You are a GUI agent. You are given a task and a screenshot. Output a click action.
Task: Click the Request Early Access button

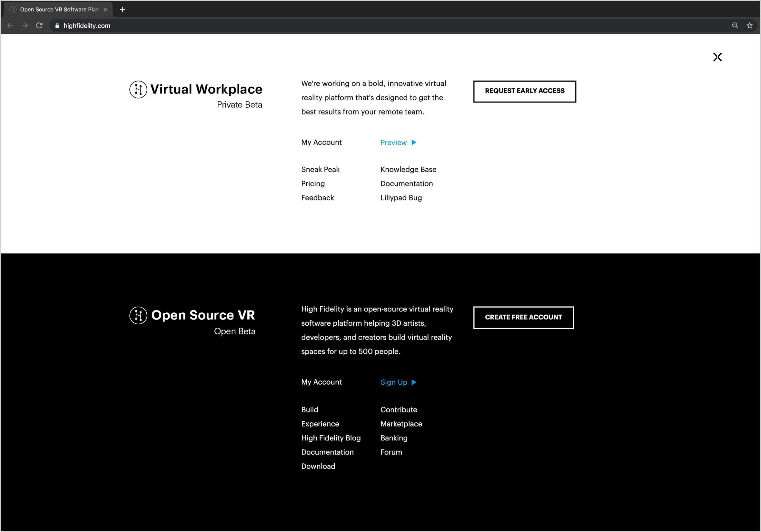[524, 92]
